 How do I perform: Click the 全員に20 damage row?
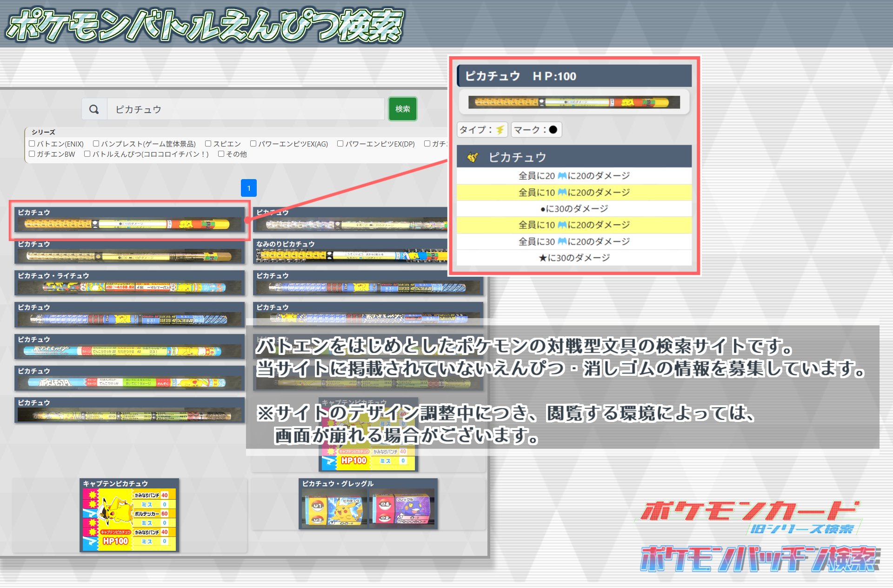click(x=574, y=175)
